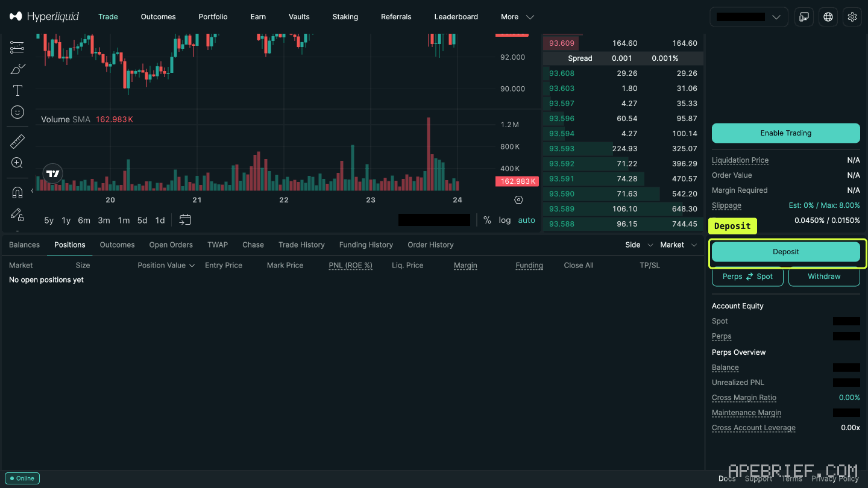
Task: Activate the zoom-in magnifier tool
Action: (x=17, y=163)
